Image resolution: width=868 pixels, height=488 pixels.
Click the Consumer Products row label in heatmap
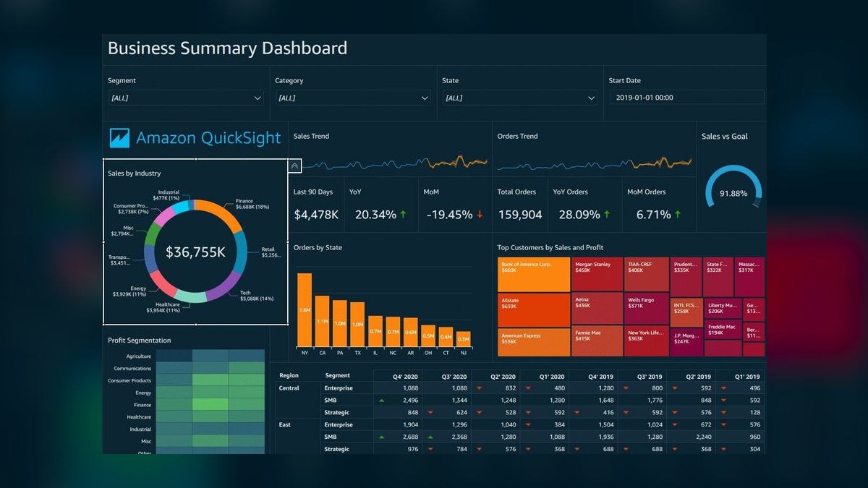pyautogui.click(x=129, y=380)
